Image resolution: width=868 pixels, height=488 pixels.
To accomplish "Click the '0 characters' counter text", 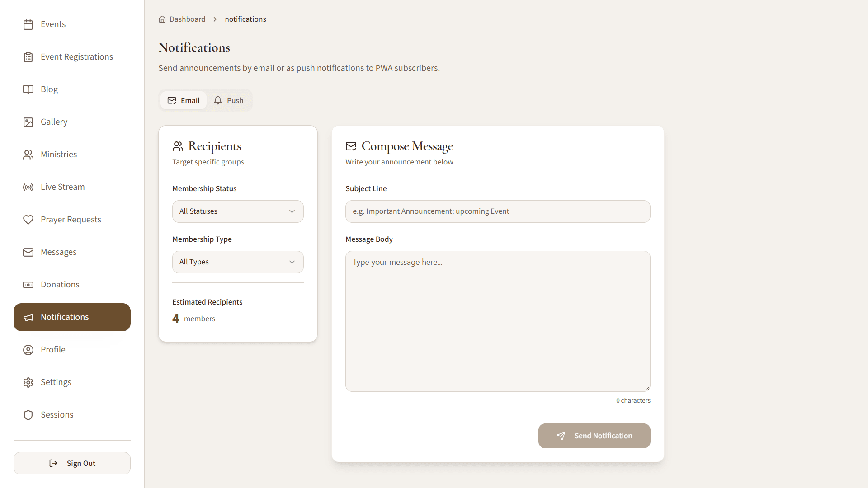I will click(633, 400).
